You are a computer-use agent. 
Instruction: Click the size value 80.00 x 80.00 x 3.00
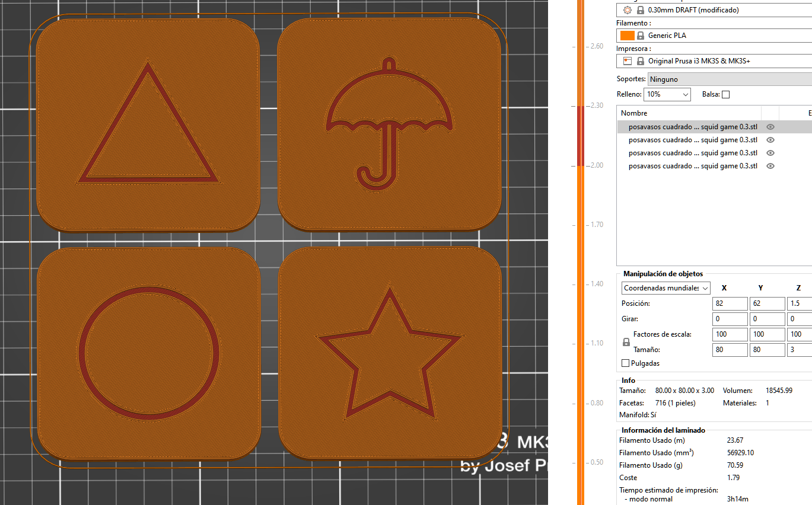coord(684,391)
